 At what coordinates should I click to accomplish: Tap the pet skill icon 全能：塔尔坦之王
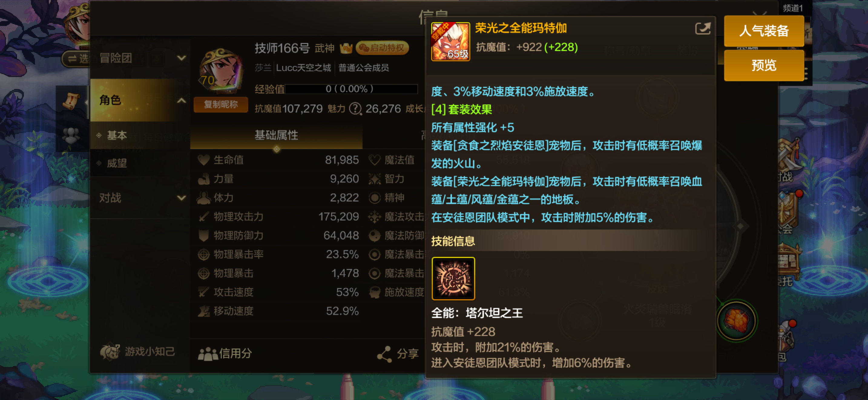coord(453,278)
